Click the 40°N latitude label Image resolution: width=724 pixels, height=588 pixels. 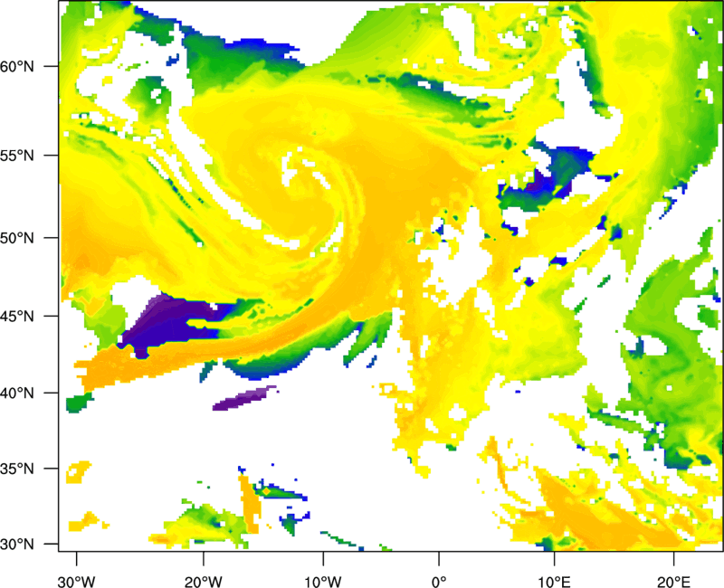(17, 394)
